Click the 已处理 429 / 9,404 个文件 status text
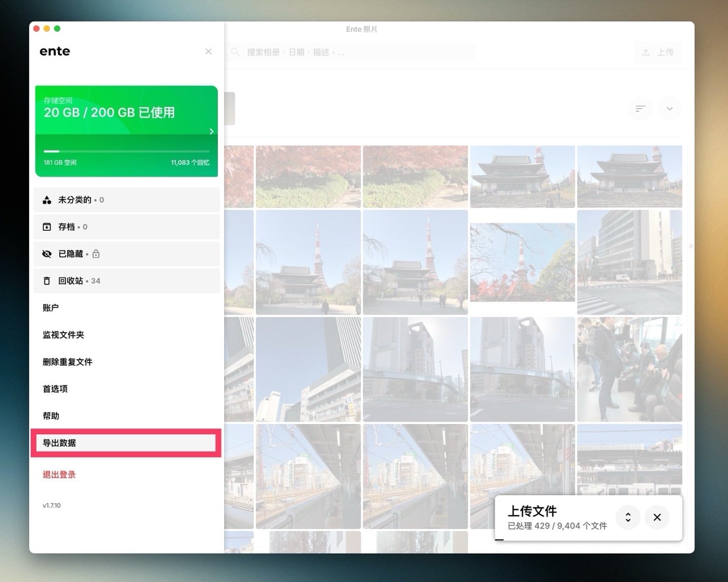The image size is (728, 582). [x=557, y=526]
